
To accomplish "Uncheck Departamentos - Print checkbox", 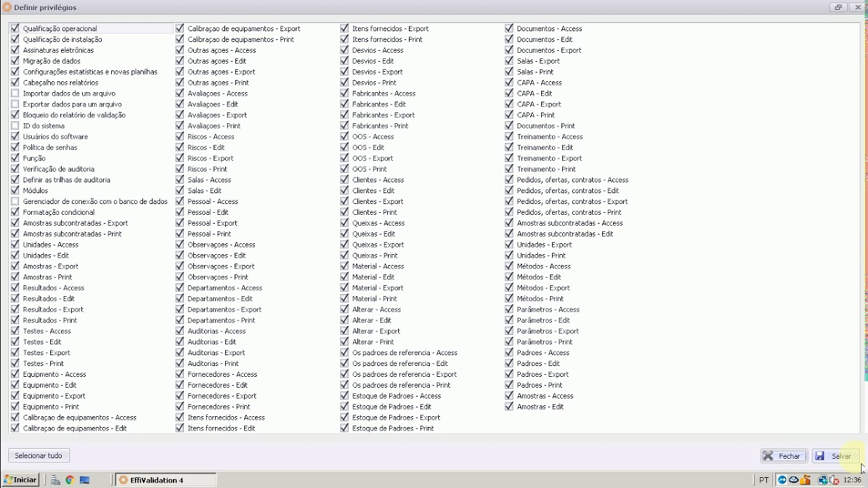I will (x=180, y=320).
